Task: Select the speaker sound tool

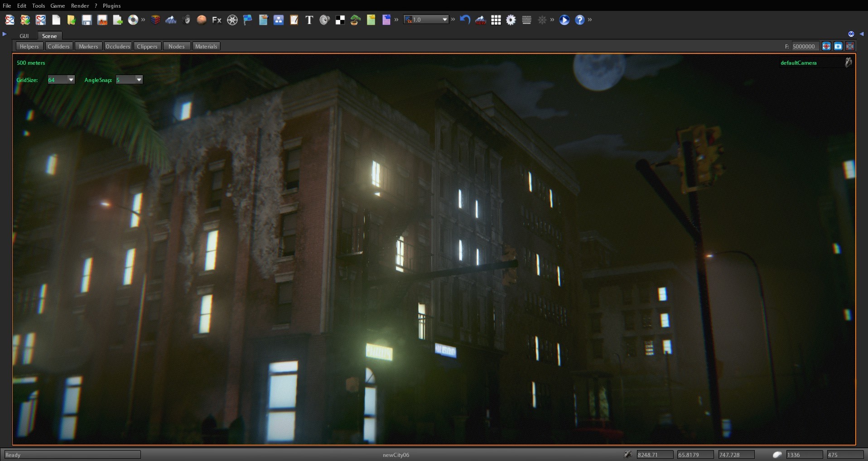Action: [x=324, y=20]
